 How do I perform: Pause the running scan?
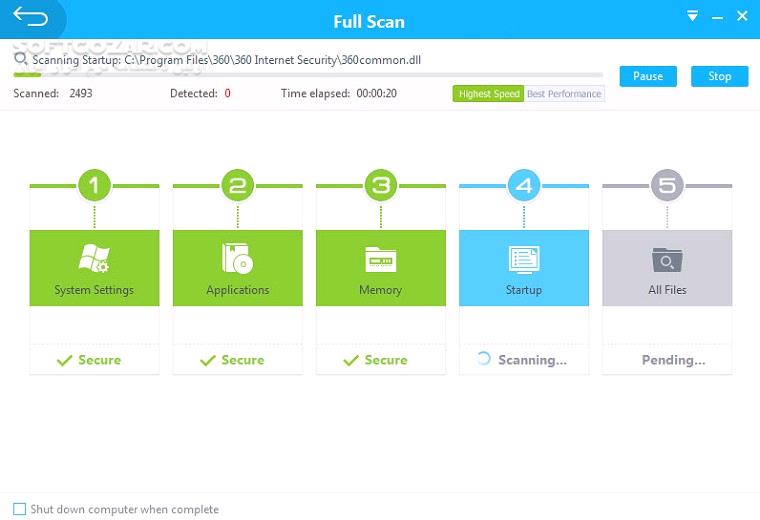648,77
